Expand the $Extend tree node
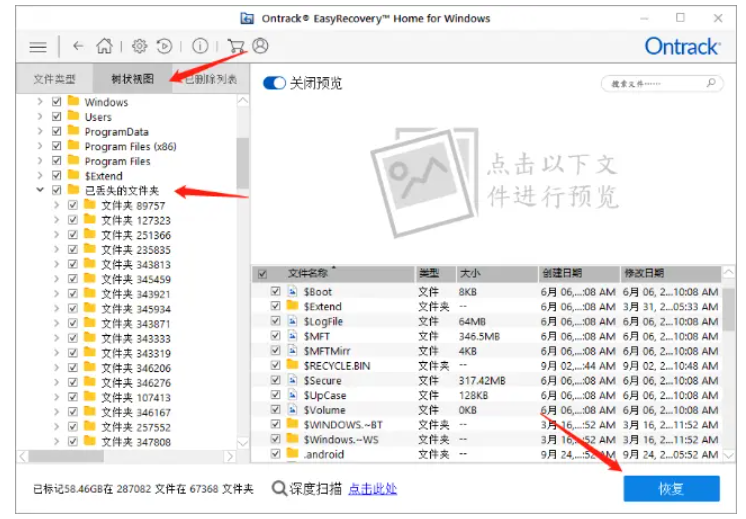This screenshot has width=746, height=519. (40, 175)
